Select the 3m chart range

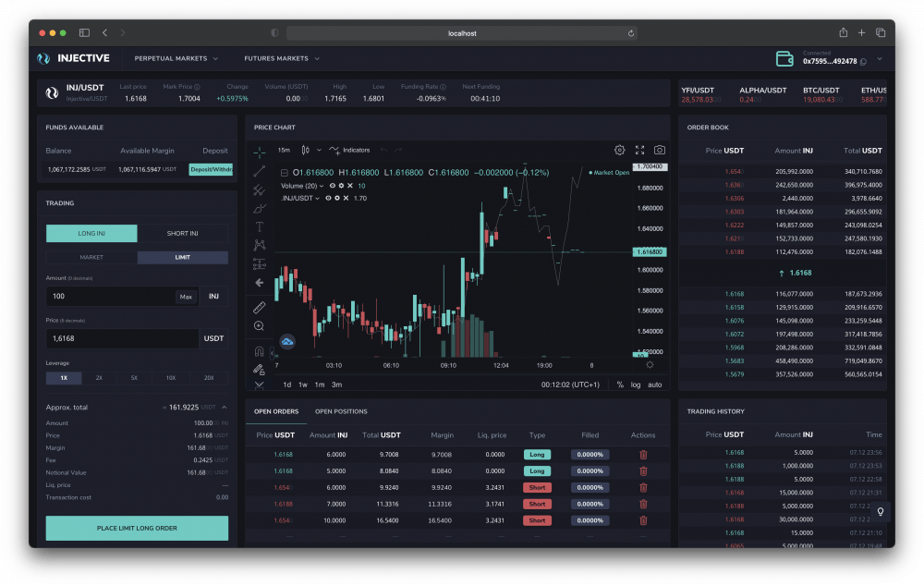click(x=337, y=385)
